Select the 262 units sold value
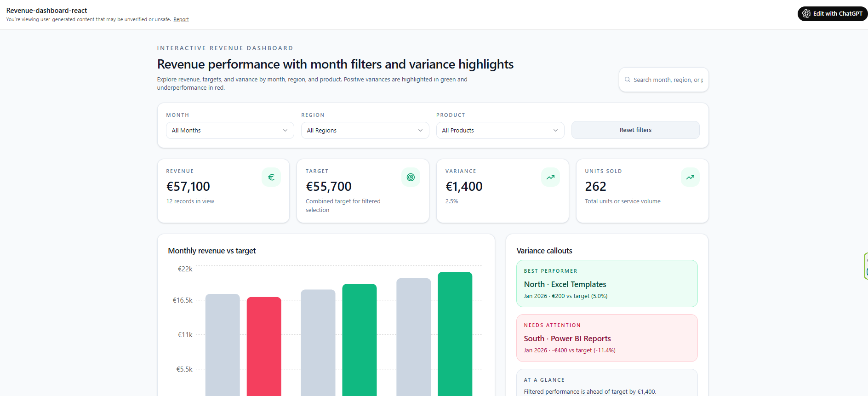The width and height of the screenshot is (868, 396). point(595,186)
